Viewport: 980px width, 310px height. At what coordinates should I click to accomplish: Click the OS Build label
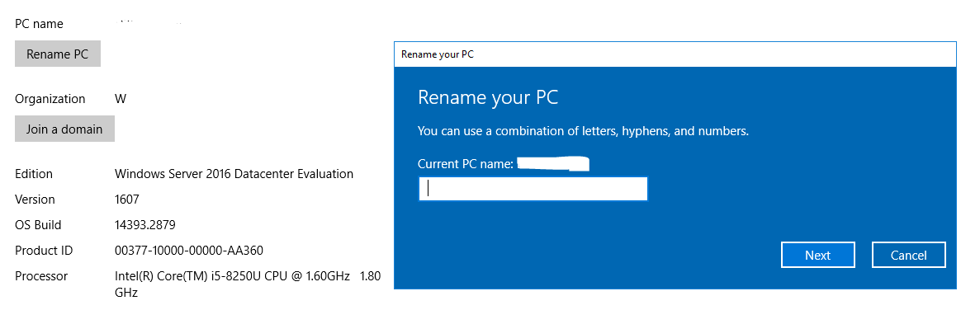click(x=38, y=225)
